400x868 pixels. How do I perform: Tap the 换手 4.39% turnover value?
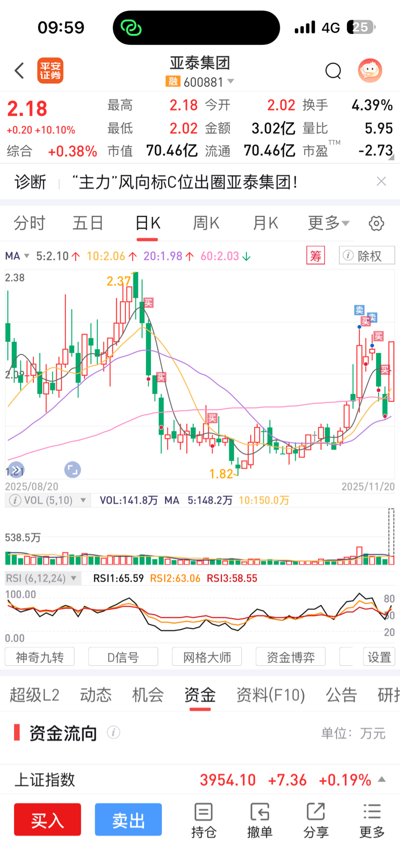(x=372, y=105)
